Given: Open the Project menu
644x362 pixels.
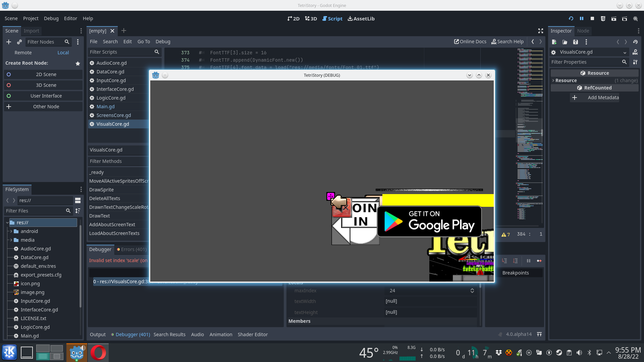Looking at the screenshot, I should [x=31, y=18].
